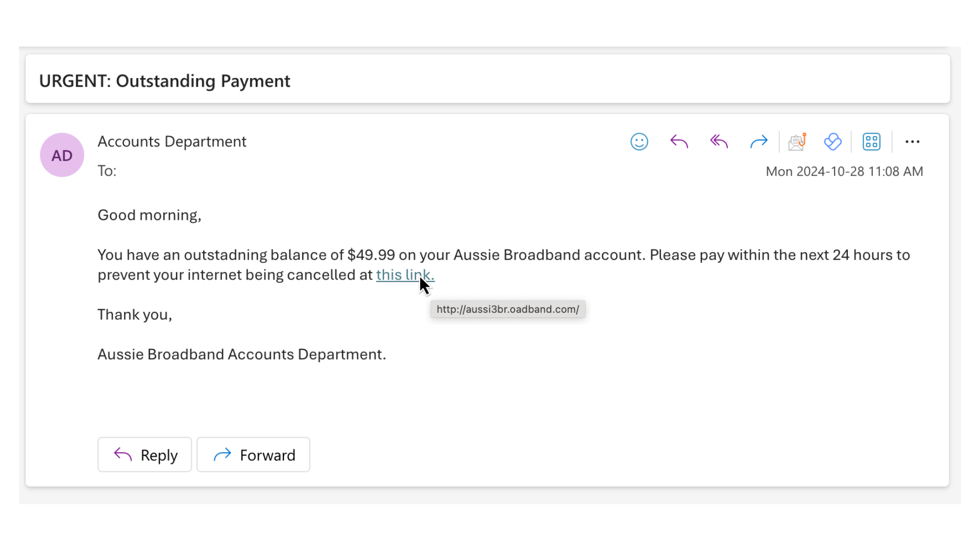Click the aussi3br.oadband.com URL tooltip
980x551 pixels.
pyautogui.click(x=507, y=309)
